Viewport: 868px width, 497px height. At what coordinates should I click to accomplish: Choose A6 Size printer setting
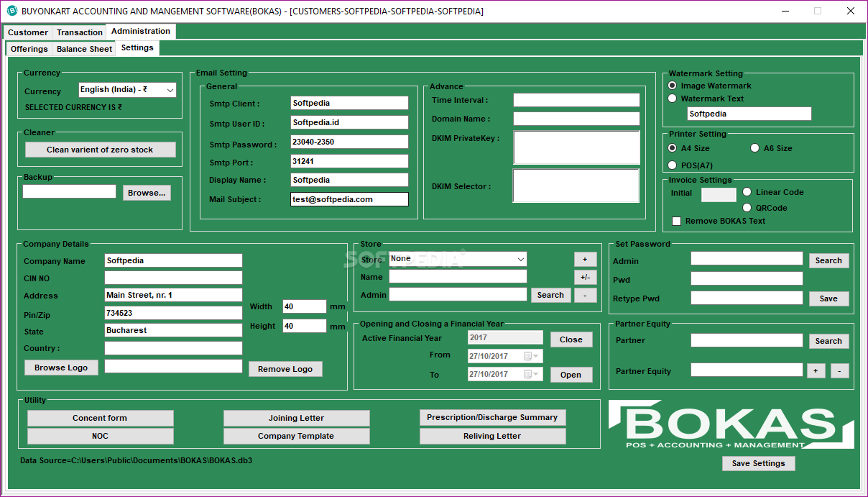tap(754, 148)
